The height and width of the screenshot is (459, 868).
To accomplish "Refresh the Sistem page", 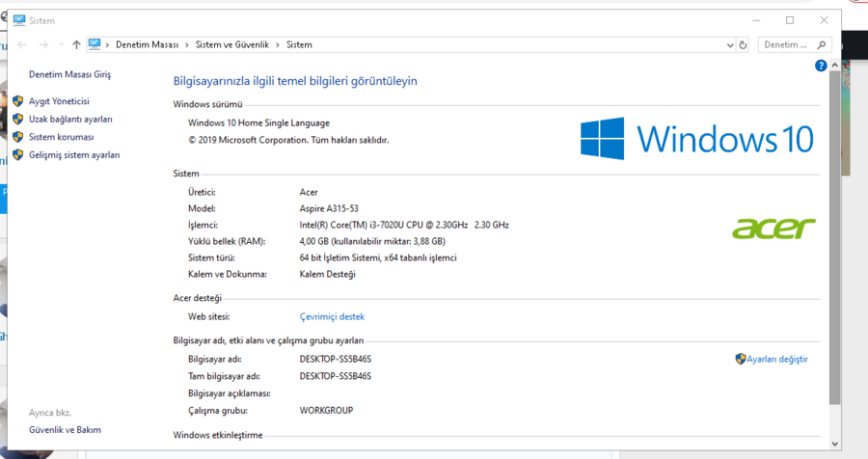I will click(743, 45).
